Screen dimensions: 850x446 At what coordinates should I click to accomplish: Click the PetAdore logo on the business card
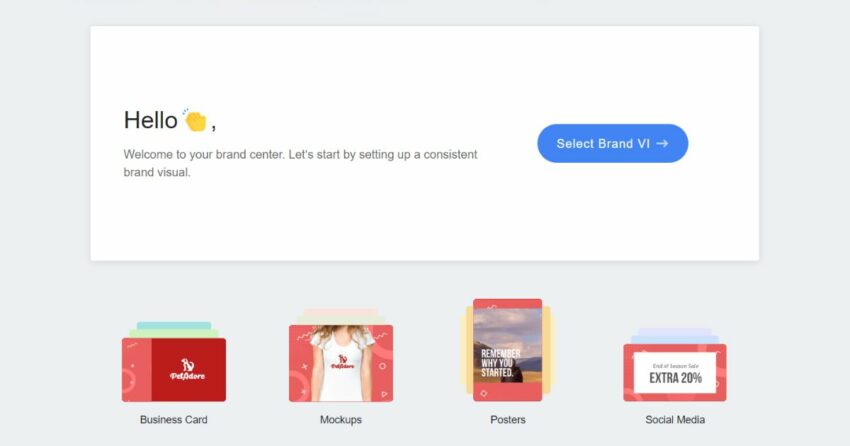pyautogui.click(x=188, y=370)
